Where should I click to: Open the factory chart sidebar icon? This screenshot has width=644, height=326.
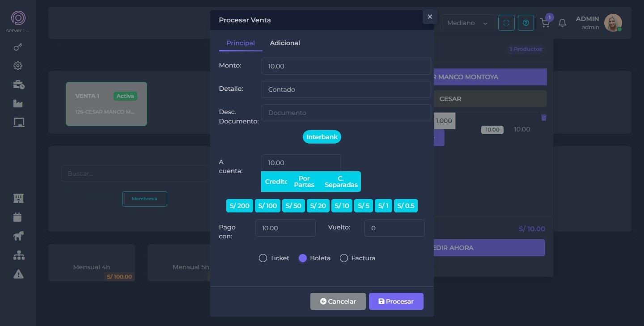click(x=18, y=103)
